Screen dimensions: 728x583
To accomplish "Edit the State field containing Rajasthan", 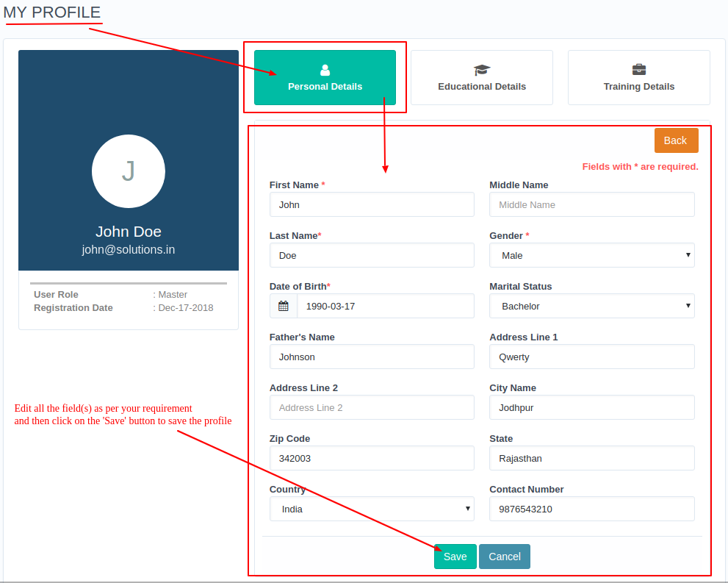I will click(x=591, y=458).
